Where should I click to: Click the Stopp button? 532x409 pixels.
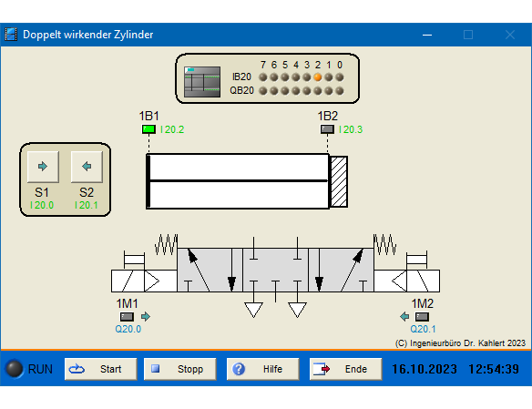(x=179, y=369)
